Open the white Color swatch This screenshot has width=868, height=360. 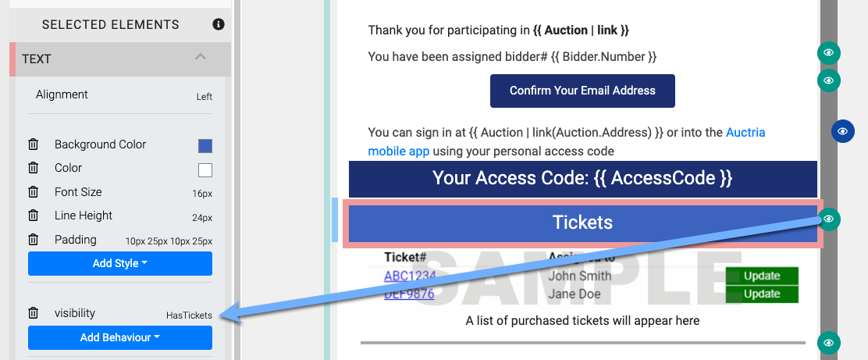205,169
